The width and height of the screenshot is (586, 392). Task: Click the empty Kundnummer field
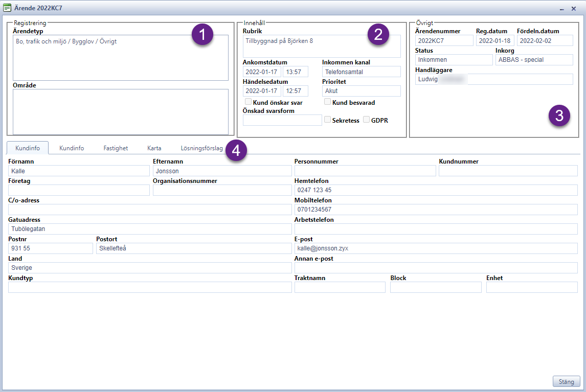(508, 171)
